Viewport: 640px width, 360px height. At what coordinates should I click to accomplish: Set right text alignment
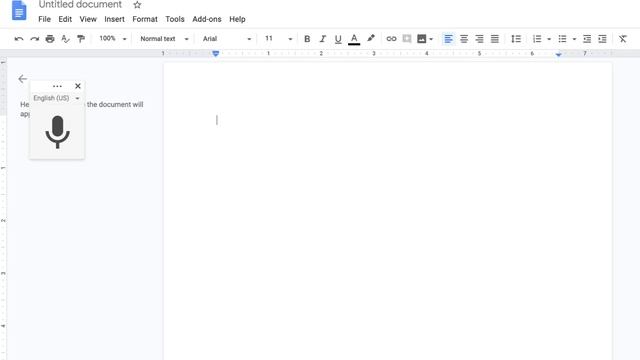(479, 39)
